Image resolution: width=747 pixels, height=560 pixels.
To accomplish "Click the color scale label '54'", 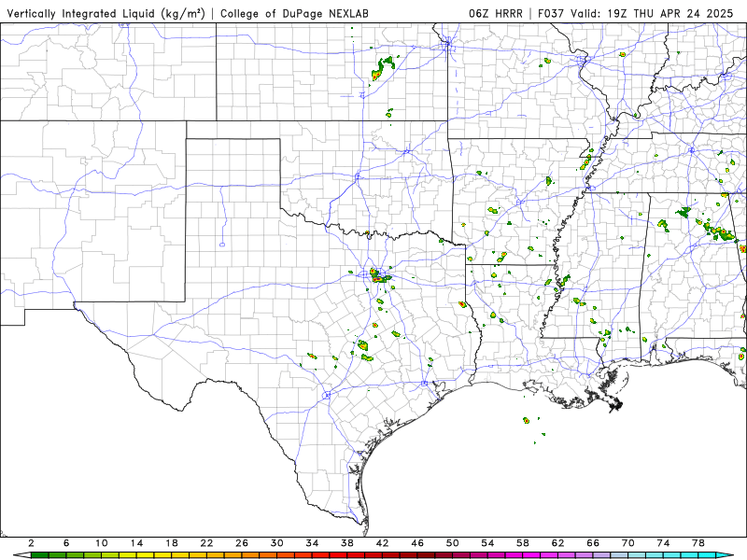I will [x=487, y=543].
